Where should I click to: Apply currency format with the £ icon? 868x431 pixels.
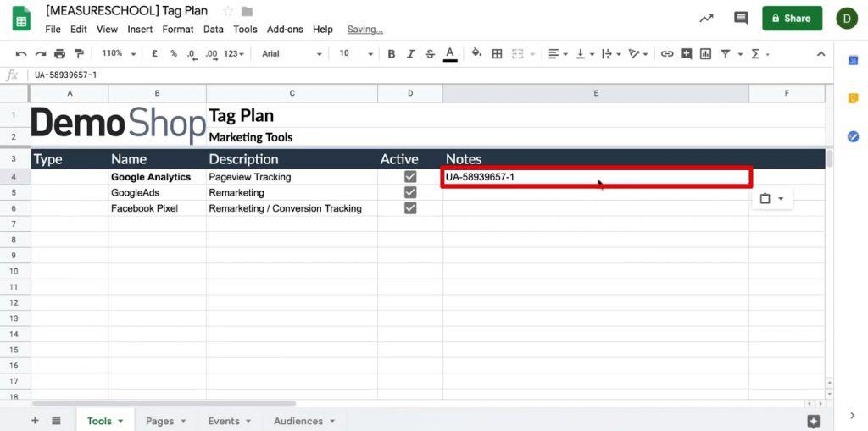[x=154, y=53]
